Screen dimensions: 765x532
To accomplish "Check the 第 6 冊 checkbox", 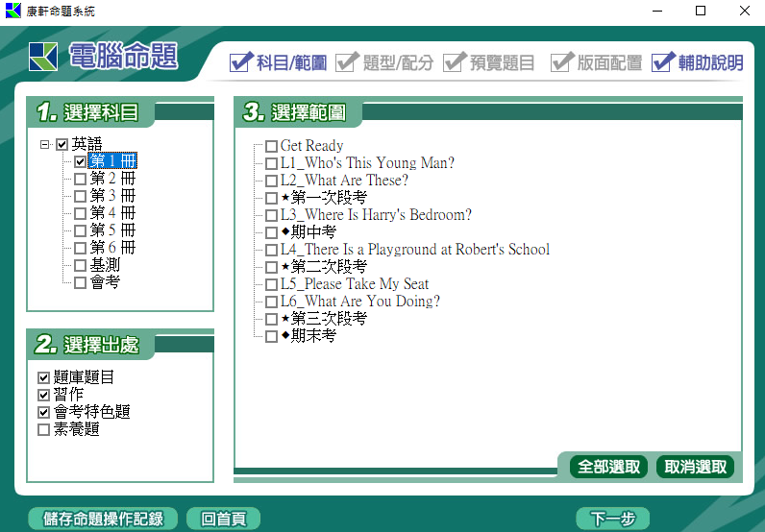I will 80,248.
